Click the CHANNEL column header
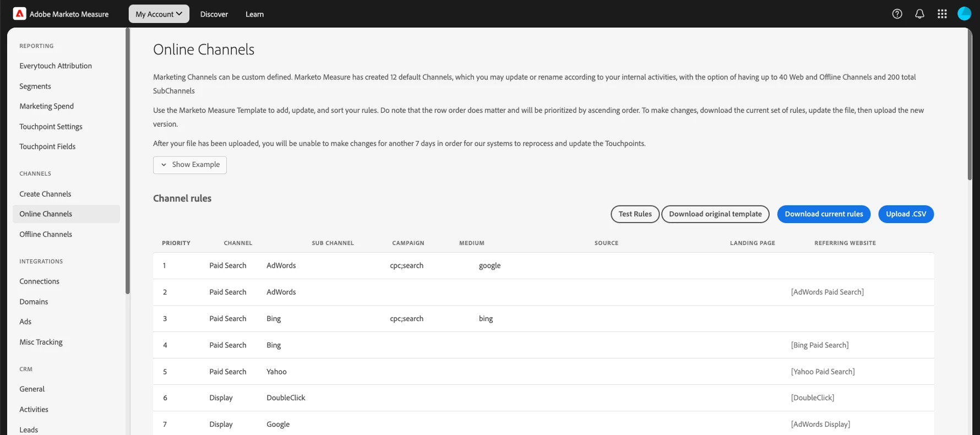Viewport: 980px width, 435px height. point(238,243)
